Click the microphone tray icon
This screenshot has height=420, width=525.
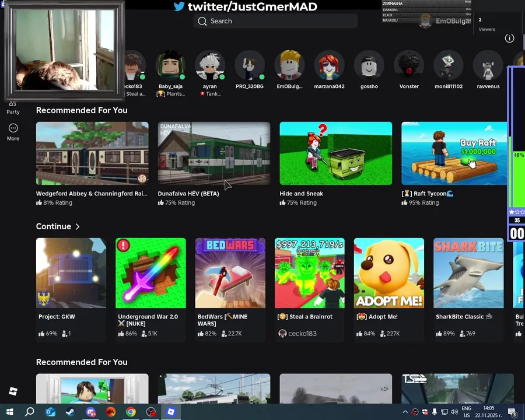pos(434,412)
